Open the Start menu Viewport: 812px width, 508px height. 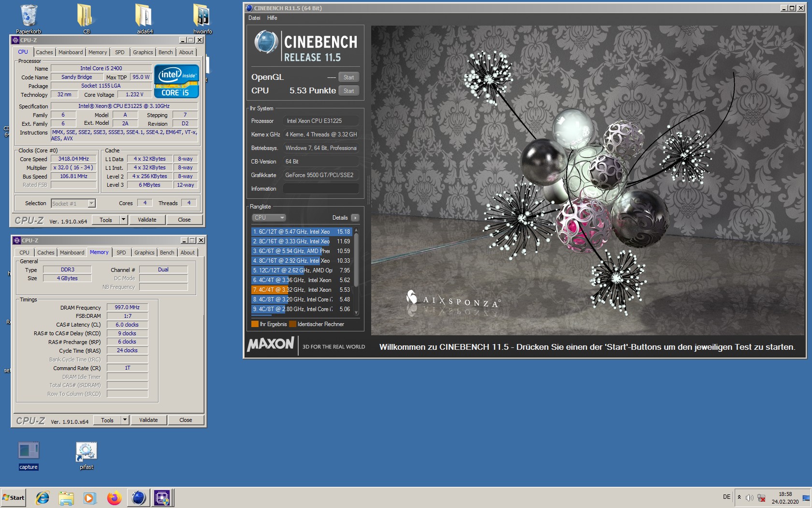14,498
